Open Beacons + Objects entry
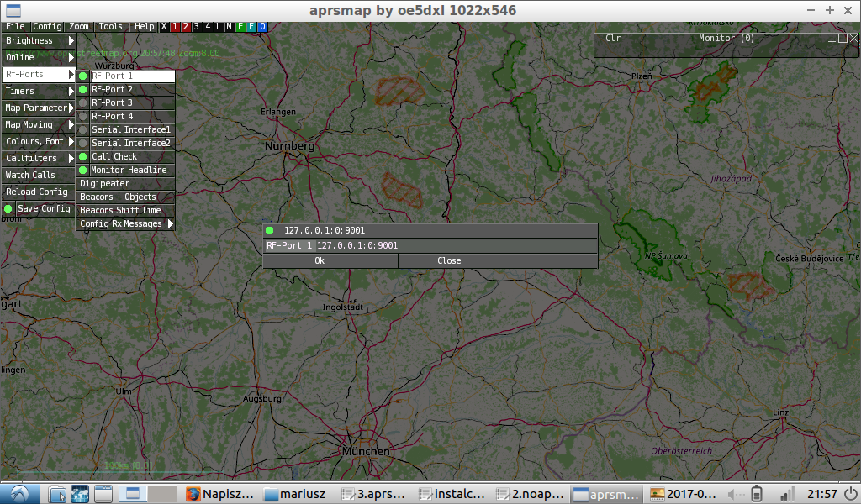This screenshot has height=504, width=861. click(125, 197)
